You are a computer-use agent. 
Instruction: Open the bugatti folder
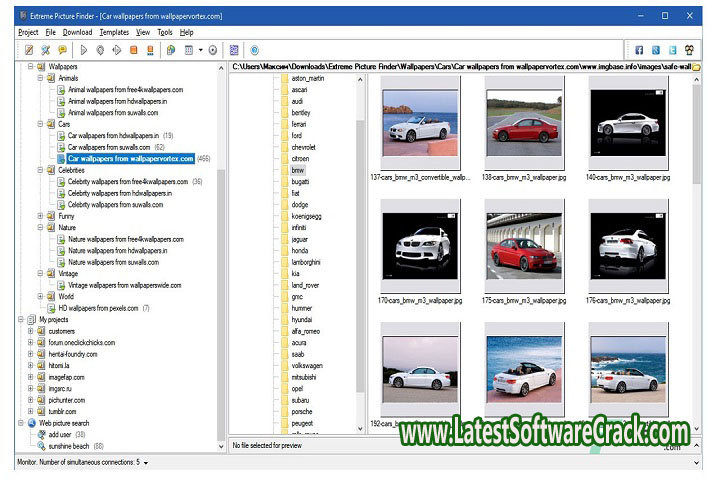(300, 181)
